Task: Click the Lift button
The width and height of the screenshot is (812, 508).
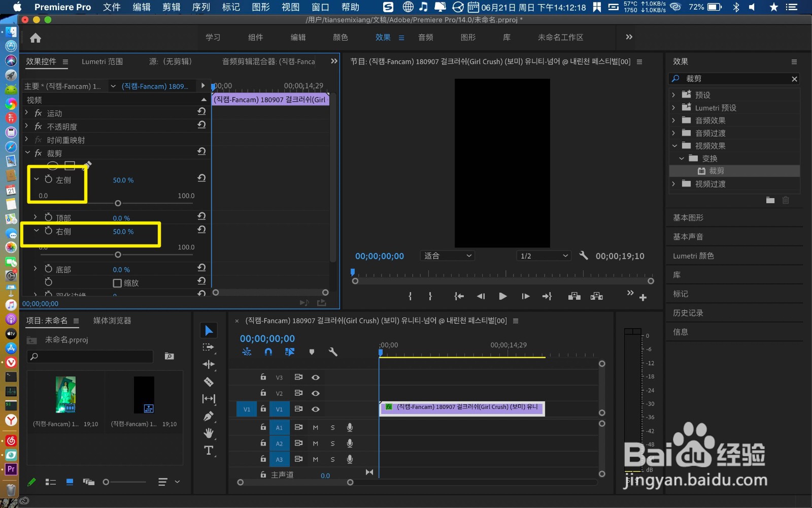Action: pos(574,296)
